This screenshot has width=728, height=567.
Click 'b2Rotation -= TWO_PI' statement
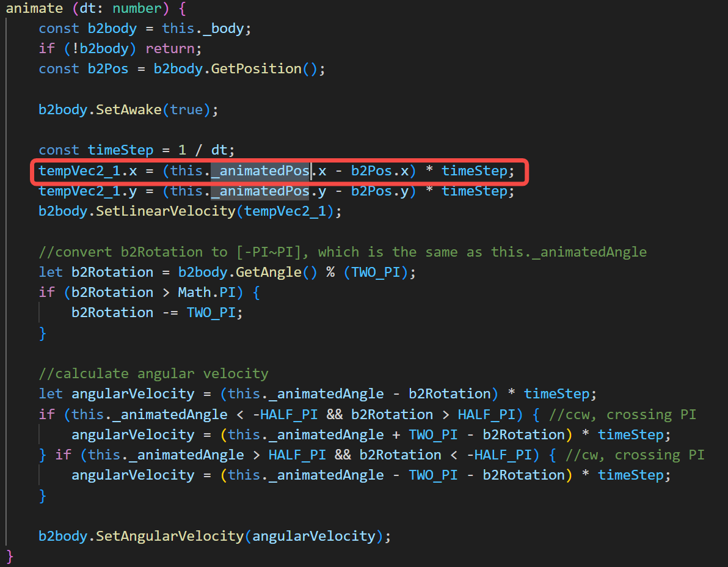tap(157, 313)
